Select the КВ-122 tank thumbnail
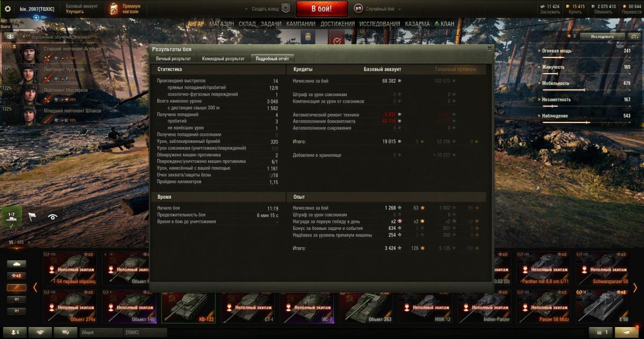The width and height of the screenshot is (644, 339). [x=188, y=307]
